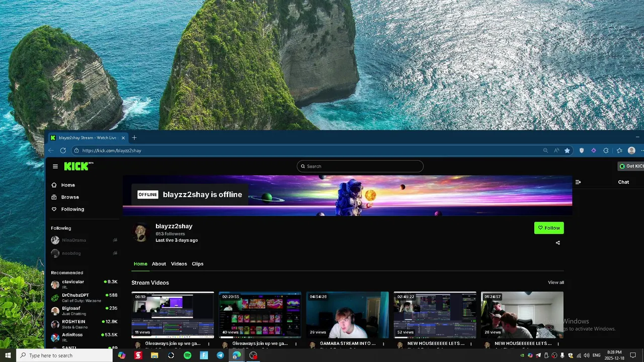The image size is (644, 362).
Task: Open the 01:24:57 stream video thumbnail
Action: [x=522, y=315]
